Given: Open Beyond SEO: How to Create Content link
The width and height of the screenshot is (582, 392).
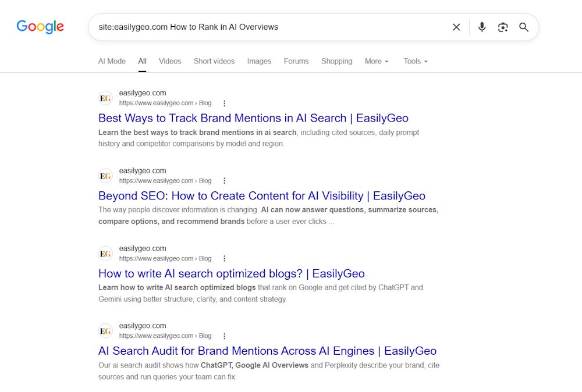Looking at the screenshot, I should point(262,195).
